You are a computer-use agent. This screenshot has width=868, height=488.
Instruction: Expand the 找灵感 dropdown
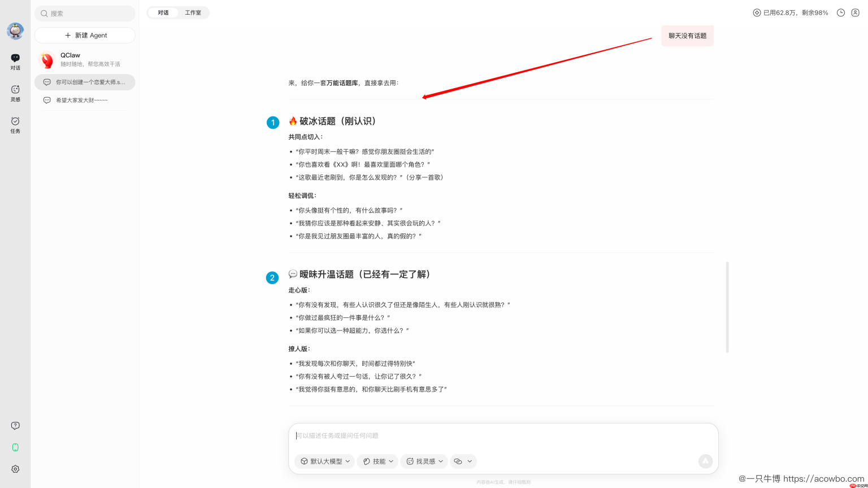(x=424, y=461)
